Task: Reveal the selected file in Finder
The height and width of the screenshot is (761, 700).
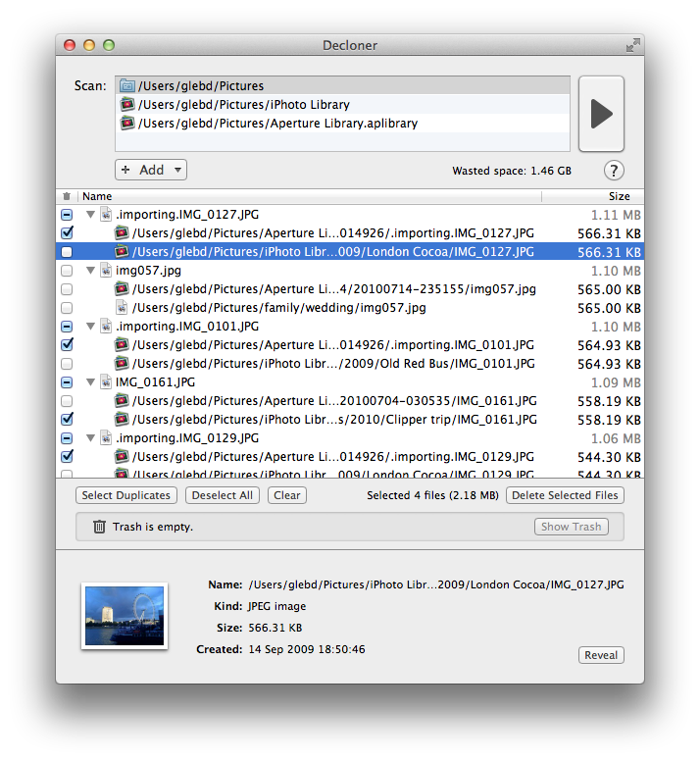Action: tap(601, 655)
